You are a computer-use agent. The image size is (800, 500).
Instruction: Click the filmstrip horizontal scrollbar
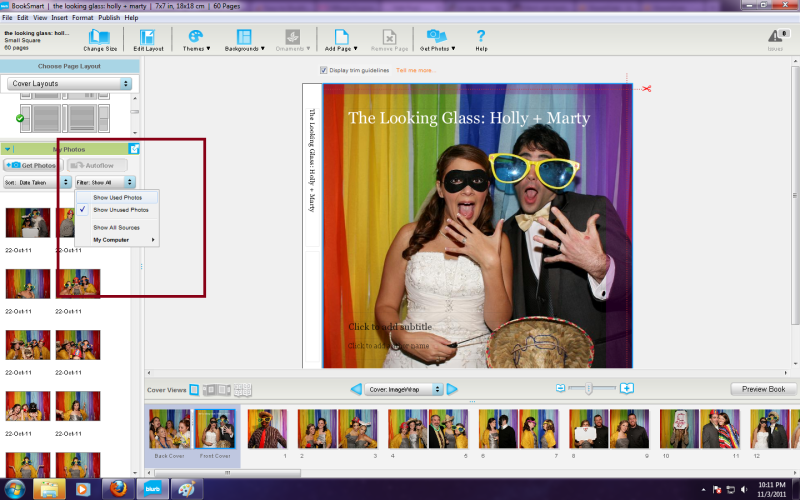[228, 473]
